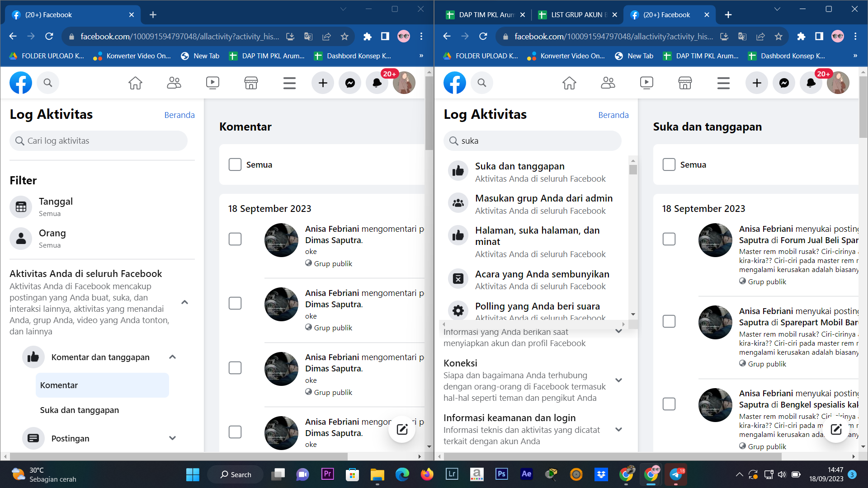Select first comment entry checkbox on 18 September
The height and width of the screenshot is (488, 868).
[235, 239]
